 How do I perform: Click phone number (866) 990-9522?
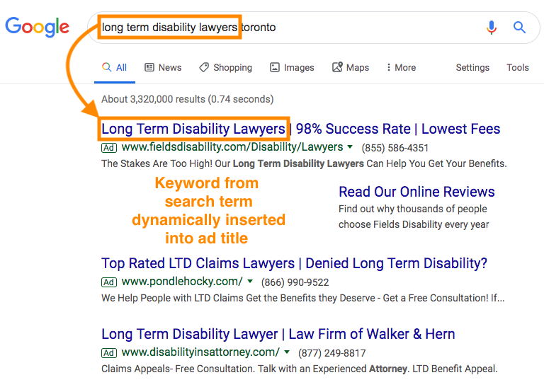(295, 282)
